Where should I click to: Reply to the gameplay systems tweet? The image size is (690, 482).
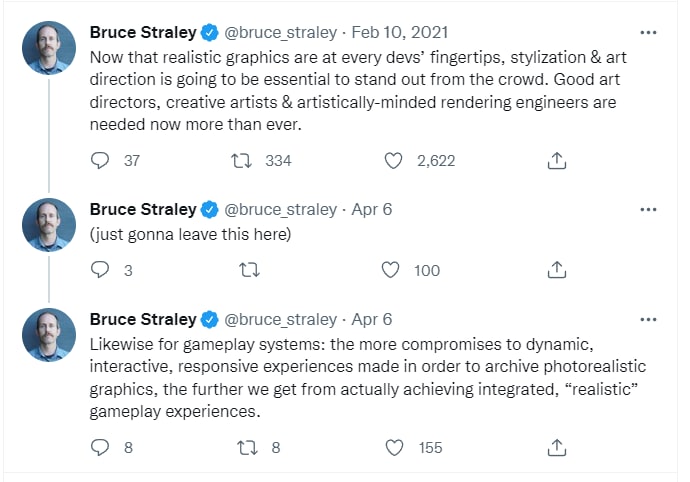100,447
